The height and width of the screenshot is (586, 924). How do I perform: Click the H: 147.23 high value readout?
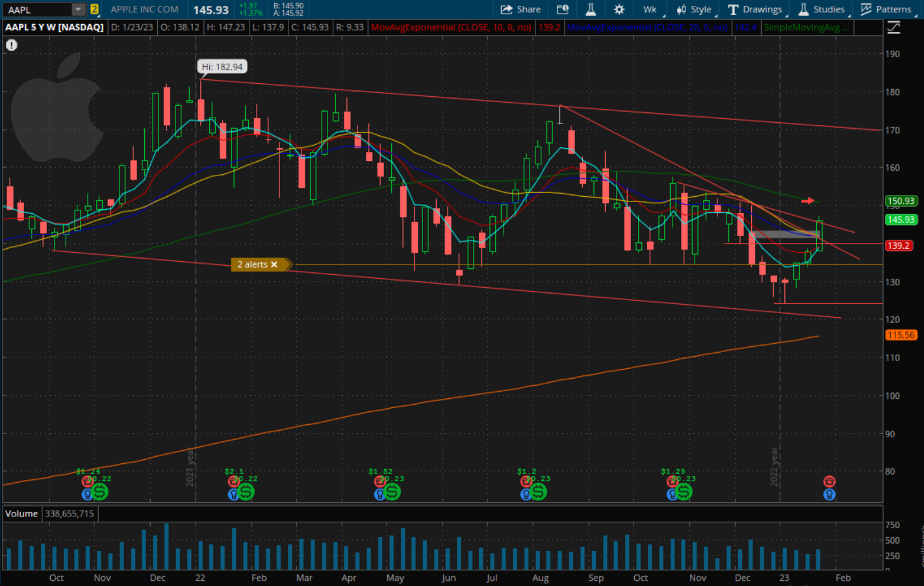click(x=225, y=27)
